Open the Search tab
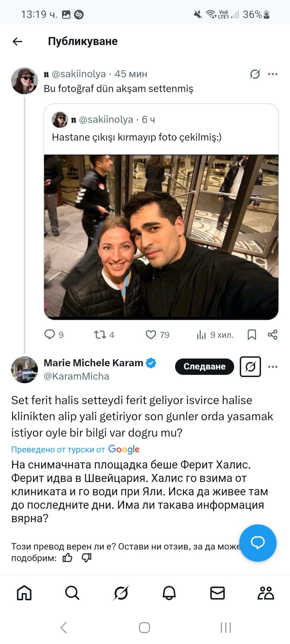 [x=72, y=593]
